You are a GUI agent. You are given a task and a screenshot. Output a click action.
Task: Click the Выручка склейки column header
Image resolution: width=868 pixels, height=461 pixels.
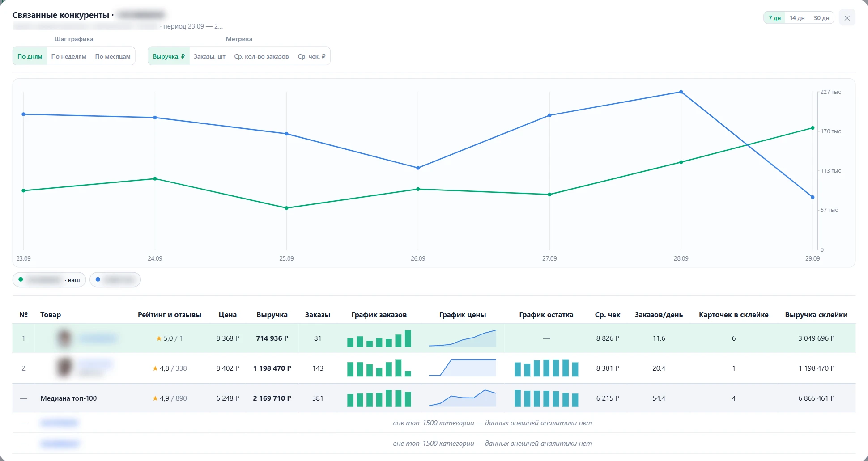(816, 315)
